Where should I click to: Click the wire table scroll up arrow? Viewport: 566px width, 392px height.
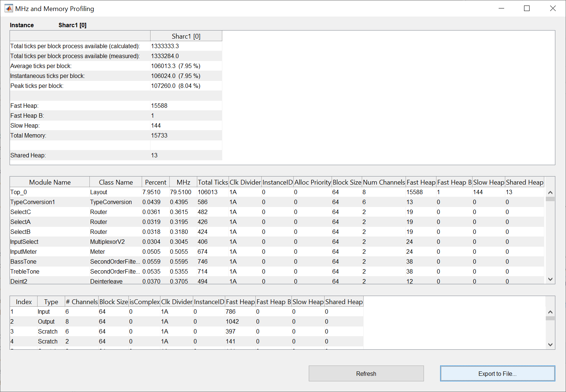[x=550, y=312]
